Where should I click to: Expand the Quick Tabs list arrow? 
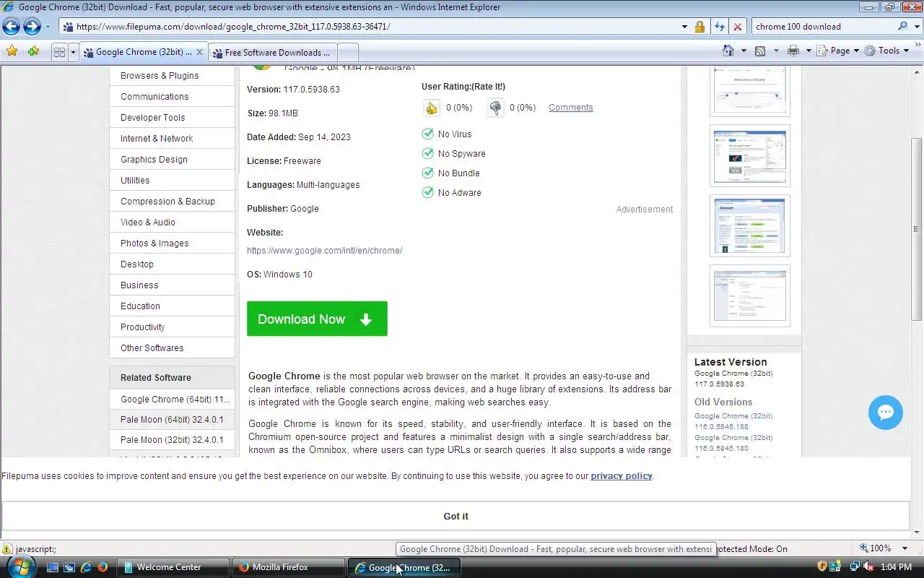point(73,52)
